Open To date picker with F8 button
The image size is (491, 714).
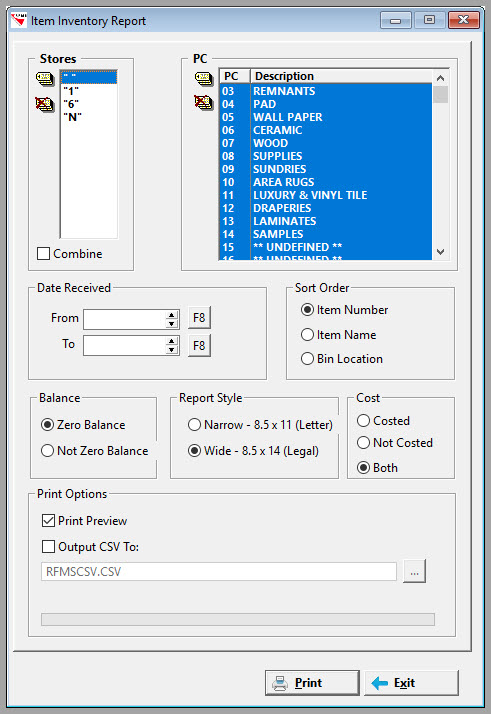tap(199, 346)
